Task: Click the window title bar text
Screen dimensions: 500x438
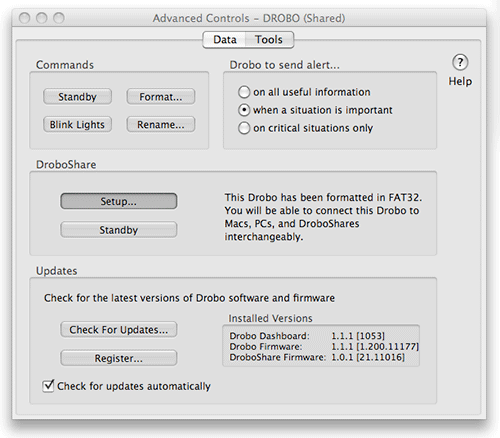Action: [x=249, y=18]
